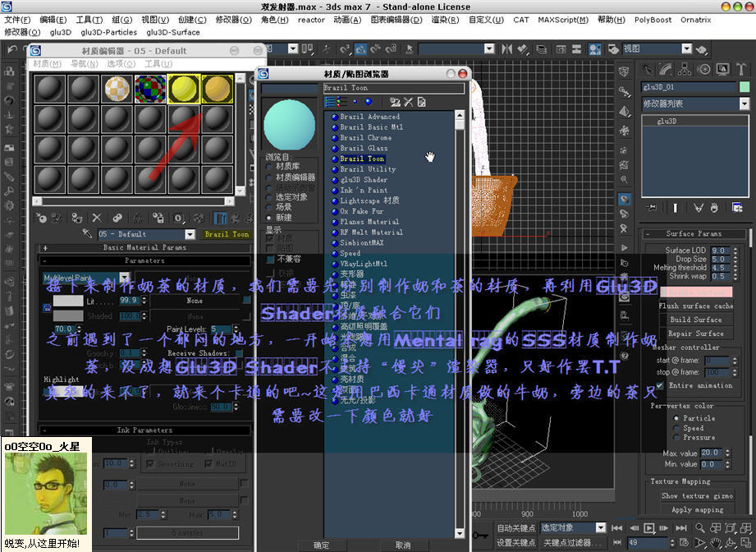756x552 pixels.
Task: Pick material from object eyedropper icon
Action: click(x=87, y=234)
